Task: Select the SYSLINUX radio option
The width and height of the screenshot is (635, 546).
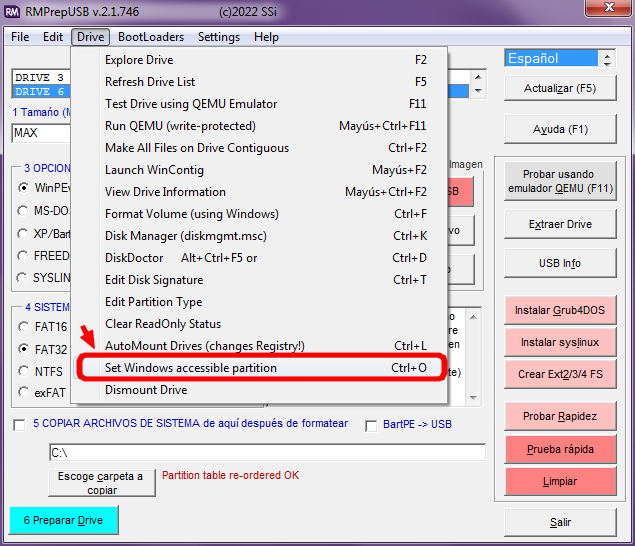Action: coord(22,278)
